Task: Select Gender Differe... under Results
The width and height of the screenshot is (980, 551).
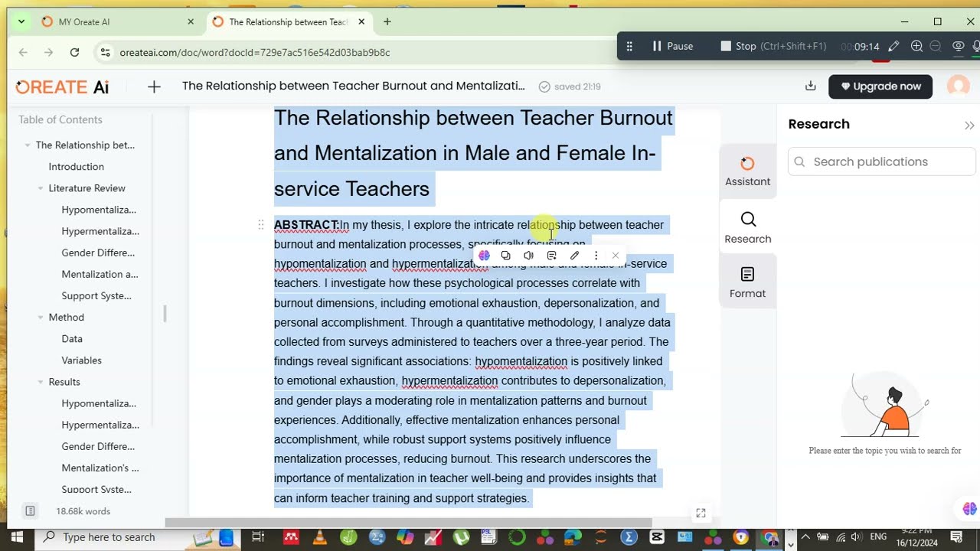Action: pos(98,446)
